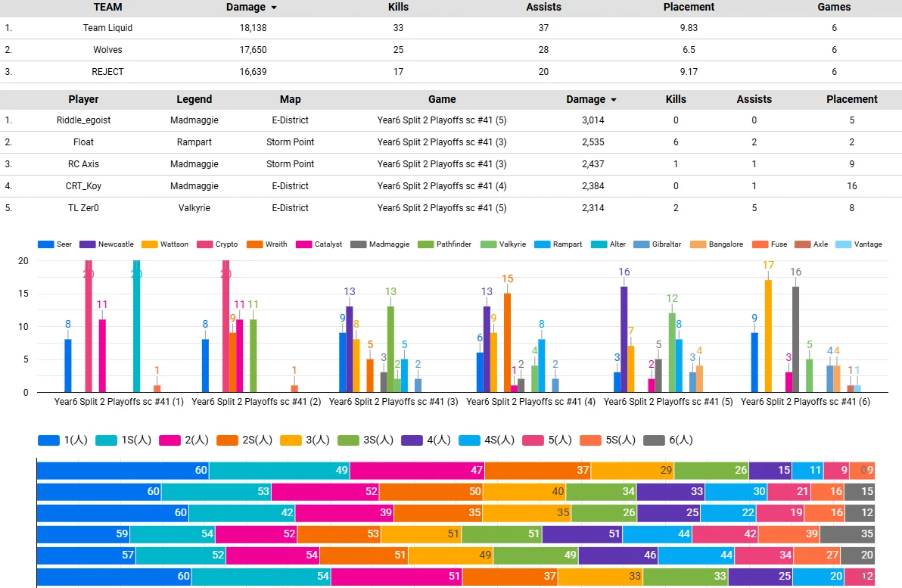Screen dimensions: 902x588
Task: Select the Newcastle legend swatch
Action: point(88,244)
